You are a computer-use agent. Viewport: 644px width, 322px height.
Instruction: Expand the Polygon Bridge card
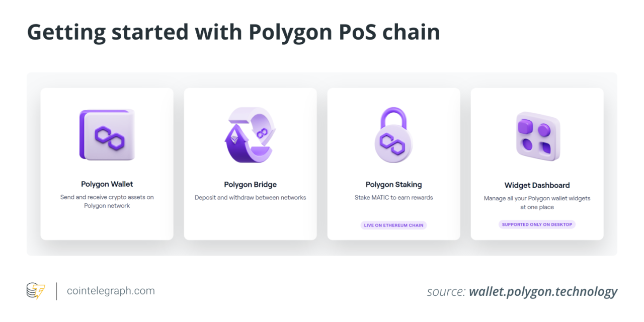click(x=250, y=164)
